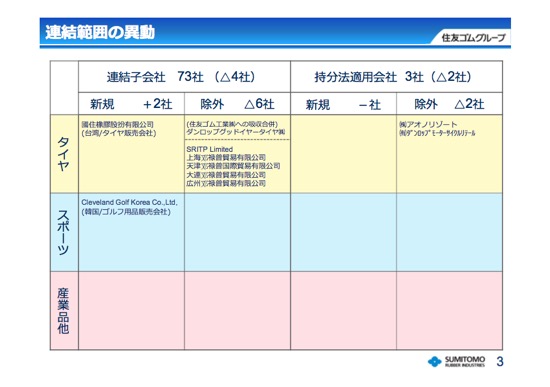Click the SUMITOMO RUBBER INDUSTRIES wordmark
This screenshot has width=550, height=387.
pyautogui.click(x=465, y=361)
